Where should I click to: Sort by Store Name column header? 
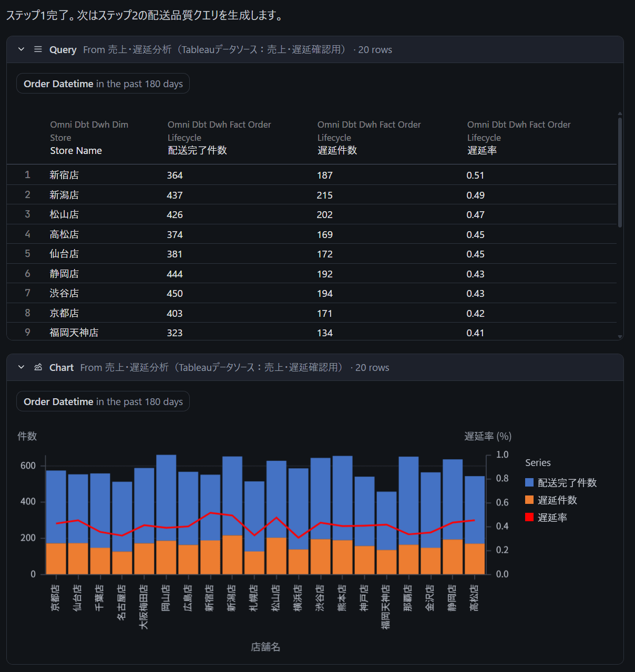76,151
